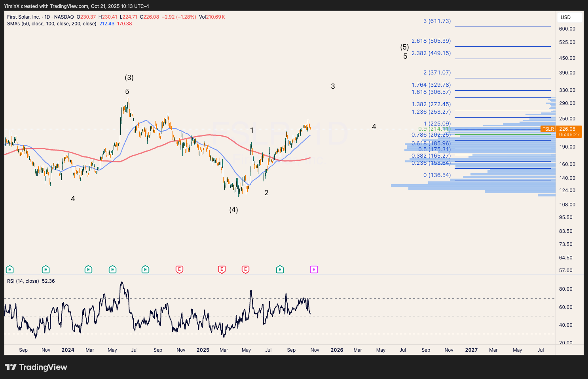Click the 0.786 (202.25) Fibonacci label

click(x=431, y=135)
